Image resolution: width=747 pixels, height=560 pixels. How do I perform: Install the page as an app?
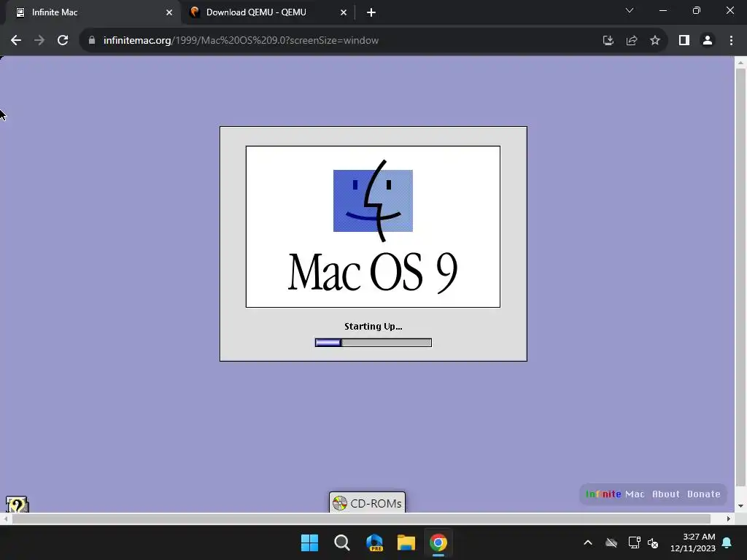pyautogui.click(x=608, y=41)
